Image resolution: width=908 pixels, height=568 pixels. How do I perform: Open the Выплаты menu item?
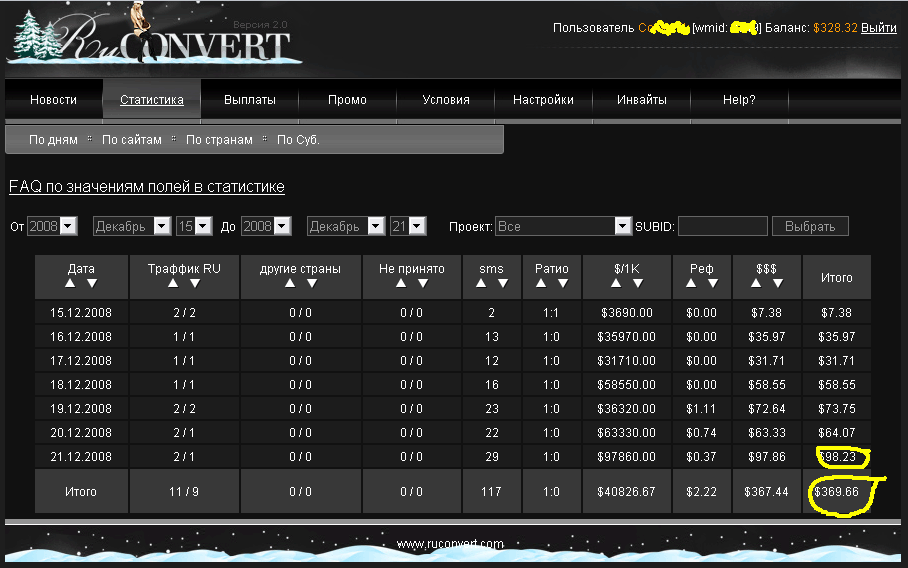click(249, 100)
